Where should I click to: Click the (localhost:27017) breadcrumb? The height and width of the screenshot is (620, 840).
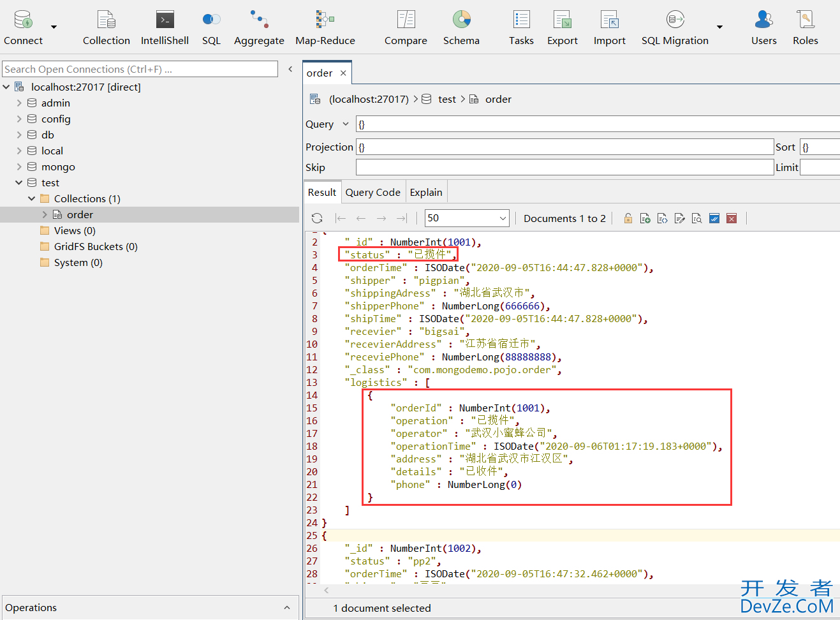369,99
